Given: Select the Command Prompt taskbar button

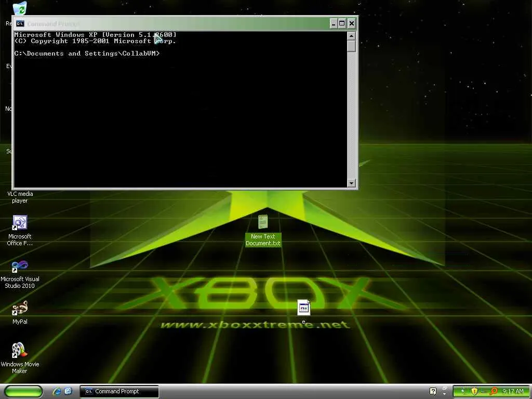Looking at the screenshot, I should click(119, 391).
